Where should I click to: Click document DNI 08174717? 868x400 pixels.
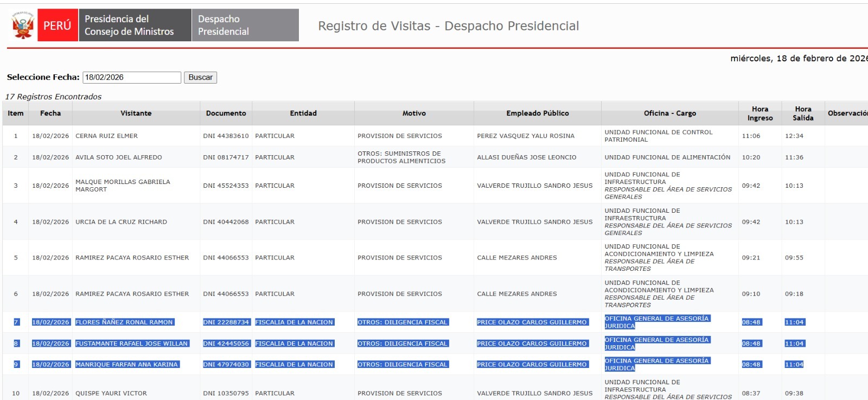coord(226,157)
